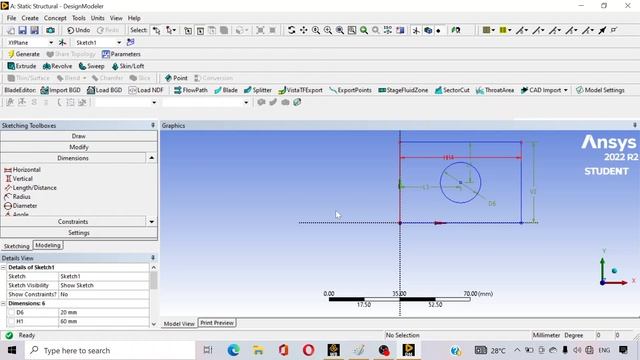Screen dimensions: 640x360
Task: Open the Draw toolbox section
Action: 79,136
